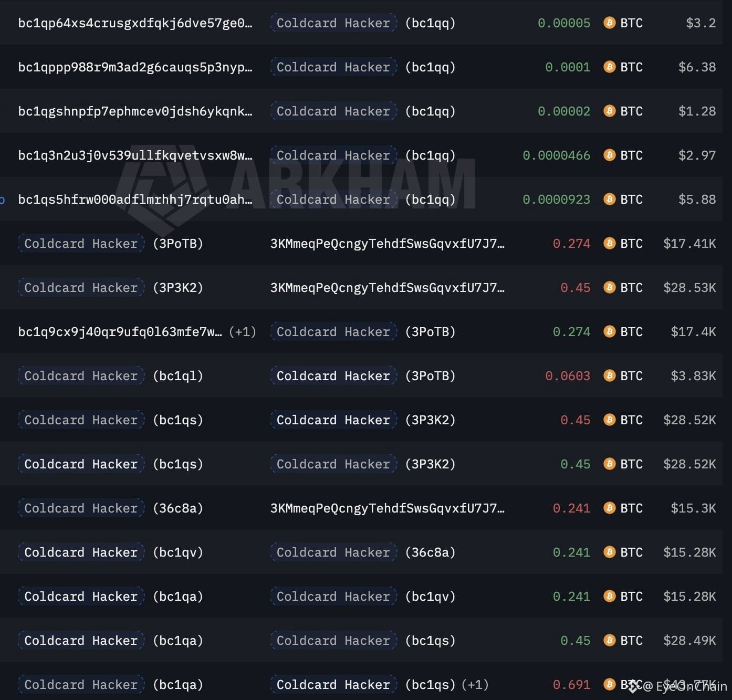Expand the (+1) beside the Coldcard Hacker (bc1qs) recipient
The image size is (732, 700).
(475, 685)
